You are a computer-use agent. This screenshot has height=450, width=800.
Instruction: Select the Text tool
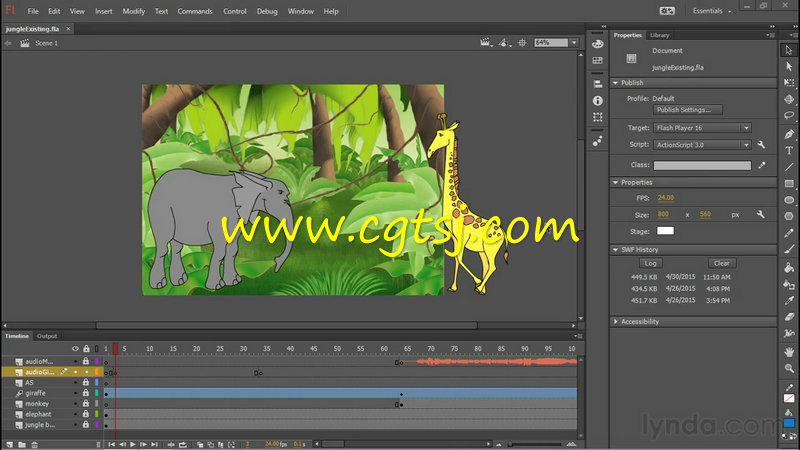pos(789,151)
